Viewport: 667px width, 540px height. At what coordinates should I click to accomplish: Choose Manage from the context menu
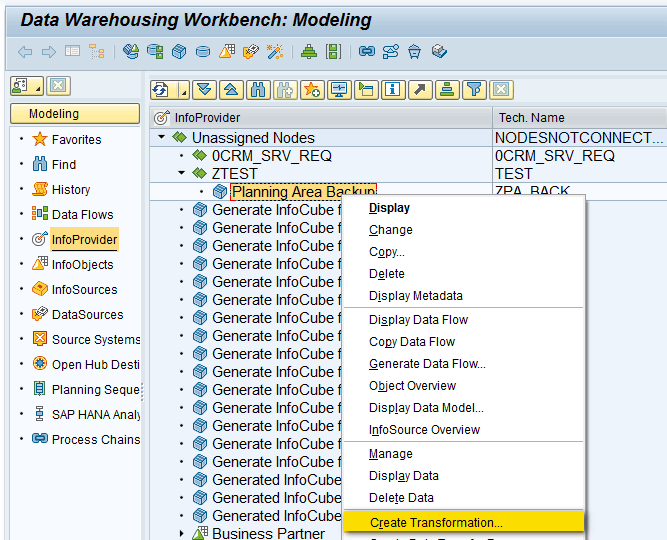coord(390,454)
